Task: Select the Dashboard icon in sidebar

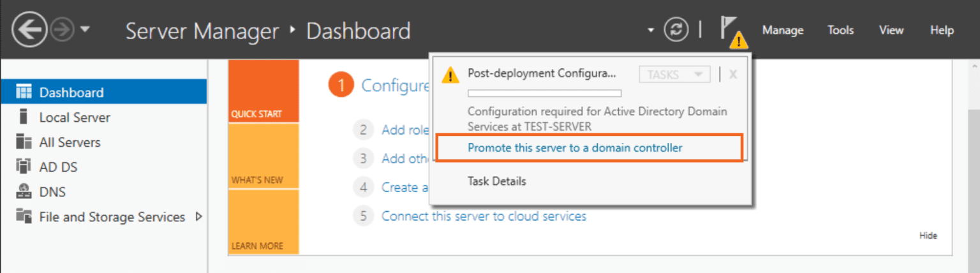Action: (24, 92)
